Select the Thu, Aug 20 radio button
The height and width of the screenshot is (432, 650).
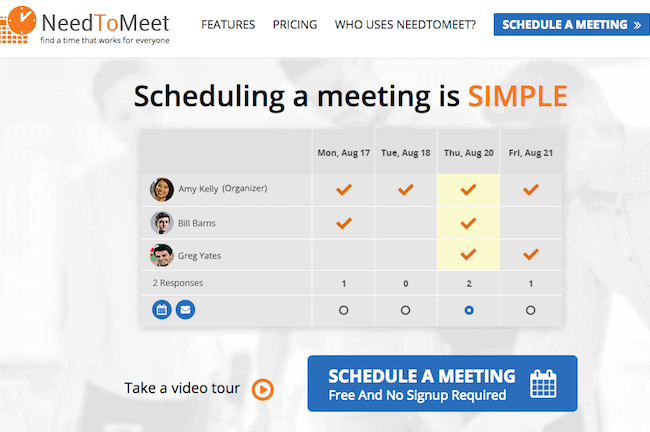(468, 311)
